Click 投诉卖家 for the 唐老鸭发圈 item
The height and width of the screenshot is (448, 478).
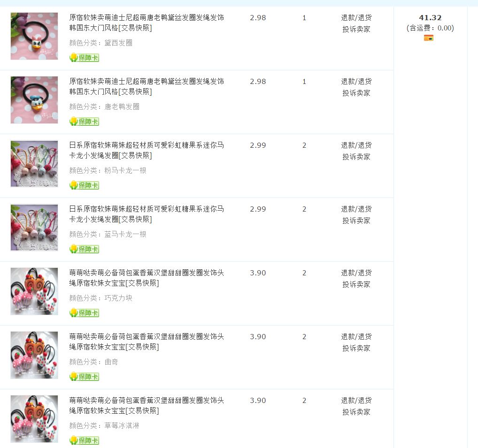pos(356,93)
